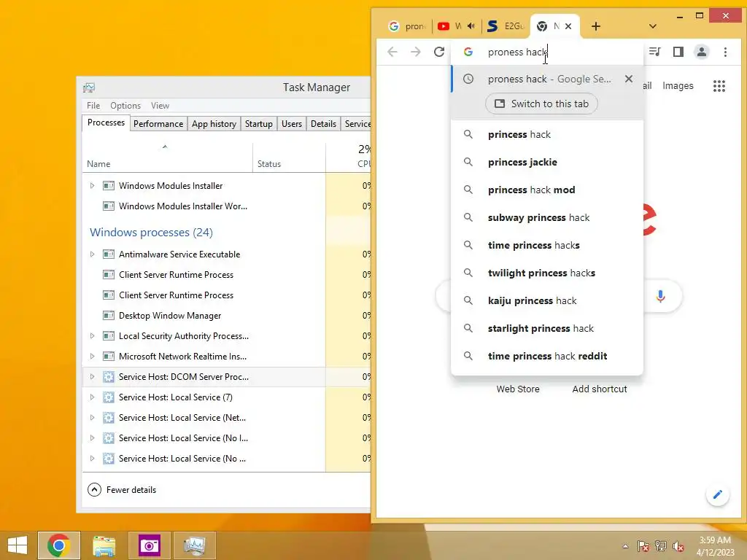The height and width of the screenshot is (560, 747).
Task: Click the address bar text proness hack
Action: pos(518,52)
